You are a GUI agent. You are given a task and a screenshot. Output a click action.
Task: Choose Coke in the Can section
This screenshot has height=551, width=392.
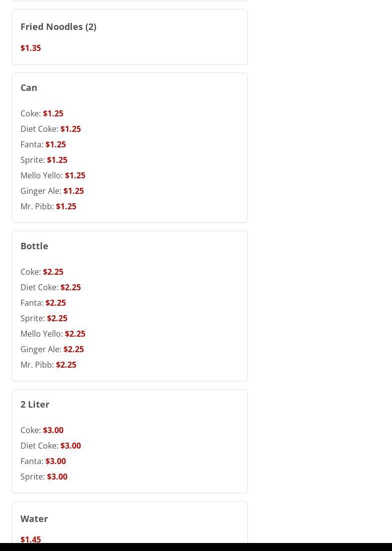42,113
